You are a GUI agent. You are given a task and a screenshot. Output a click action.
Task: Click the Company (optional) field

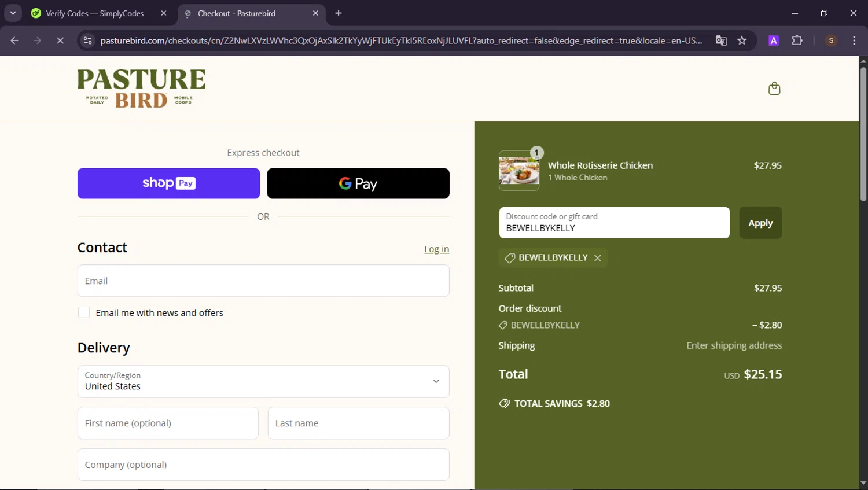(263, 465)
